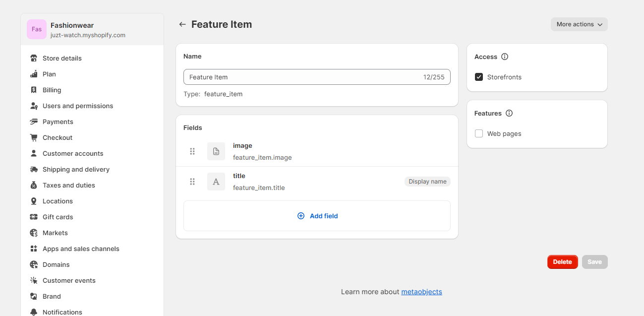644x316 pixels.
Task: Open the Customer events settings page
Action: pos(69,280)
